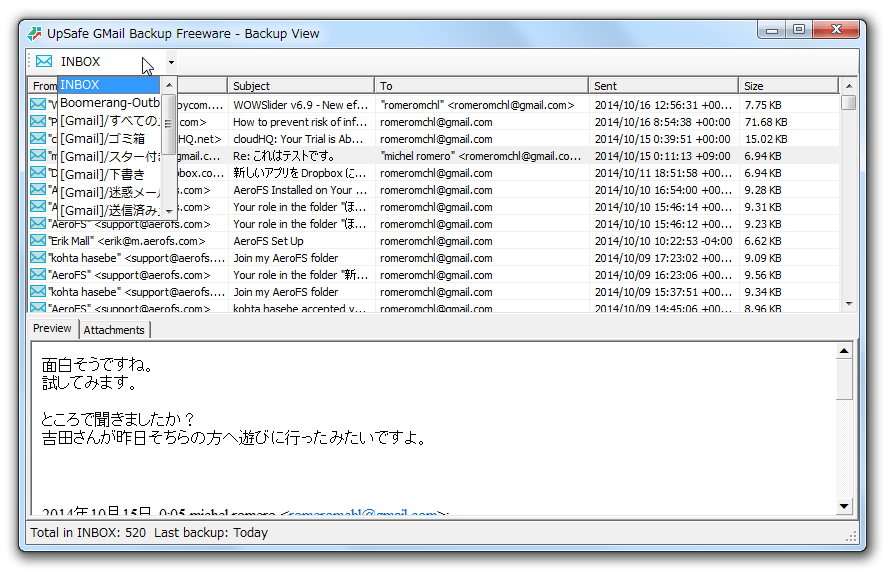Click envelope icon of the WOWSlider v6.9 email
The width and height of the screenshot is (888, 576).
[38, 104]
